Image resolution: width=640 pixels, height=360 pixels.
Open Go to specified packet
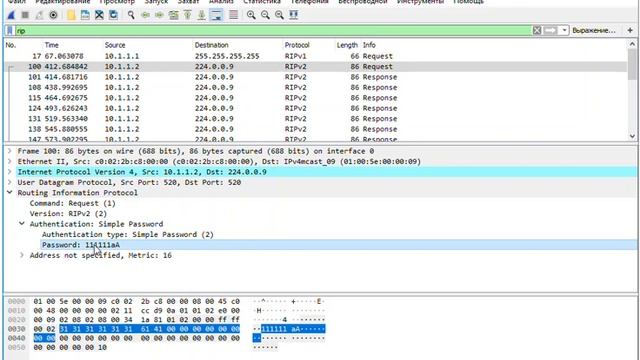click(x=173, y=15)
